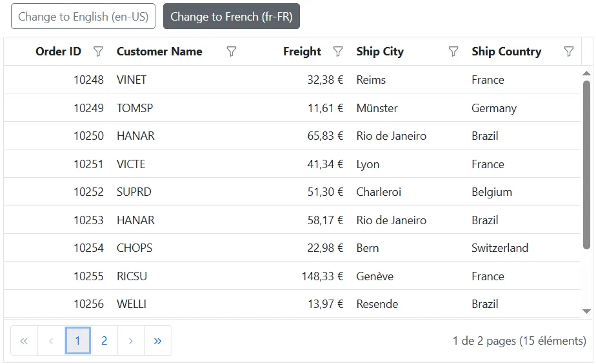The image size is (596, 364).
Task: Sort by the Ship City column header
Action: [x=380, y=52]
